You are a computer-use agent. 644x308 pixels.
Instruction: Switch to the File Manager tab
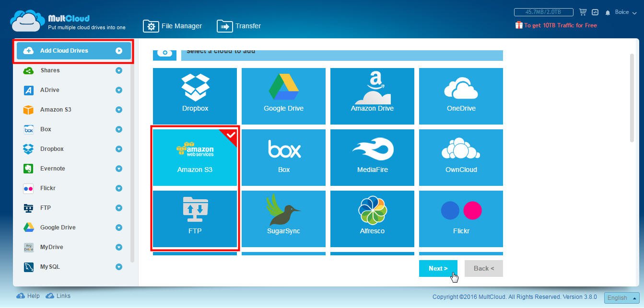point(172,26)
